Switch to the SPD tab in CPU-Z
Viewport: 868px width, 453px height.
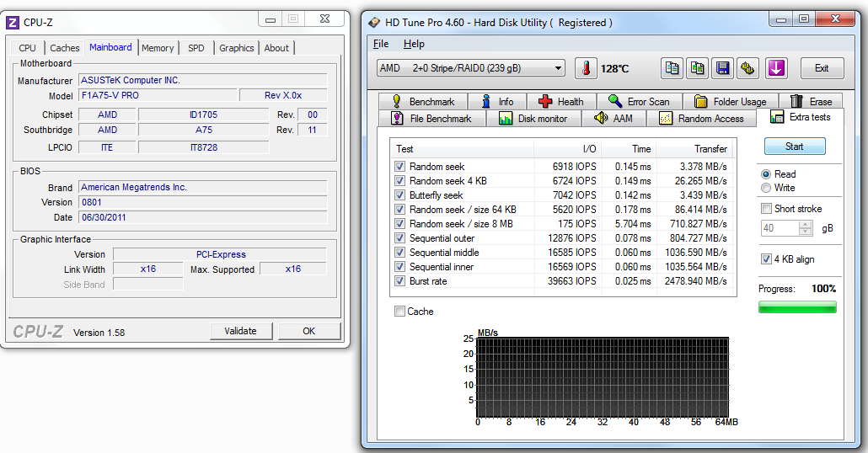tap(196, 48)
